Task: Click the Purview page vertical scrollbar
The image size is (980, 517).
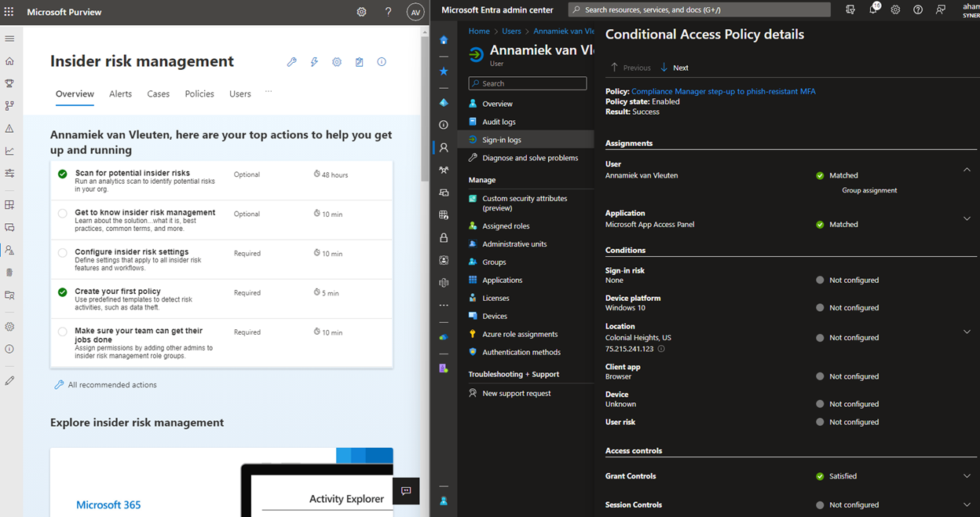Action: [425, 110]
